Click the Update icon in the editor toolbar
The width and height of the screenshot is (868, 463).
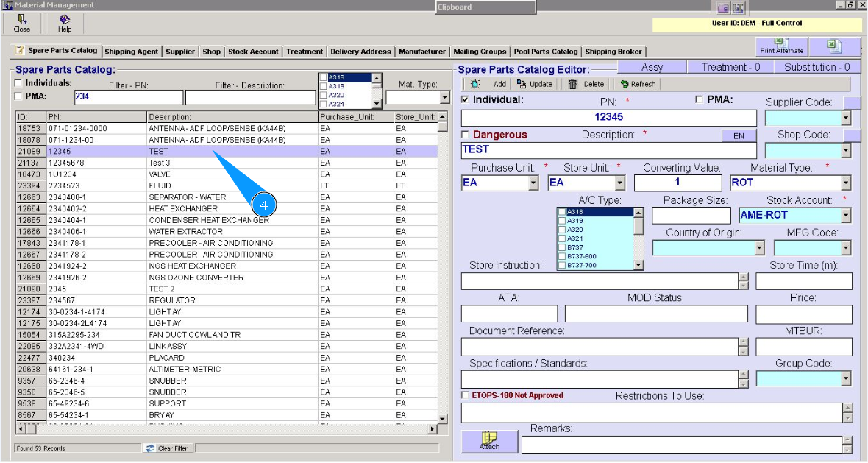(522, 84)
